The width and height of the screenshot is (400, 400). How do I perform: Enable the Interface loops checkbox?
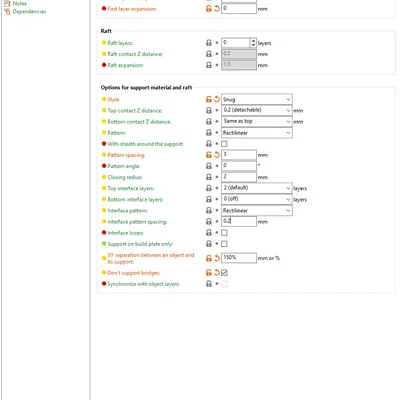224,233
